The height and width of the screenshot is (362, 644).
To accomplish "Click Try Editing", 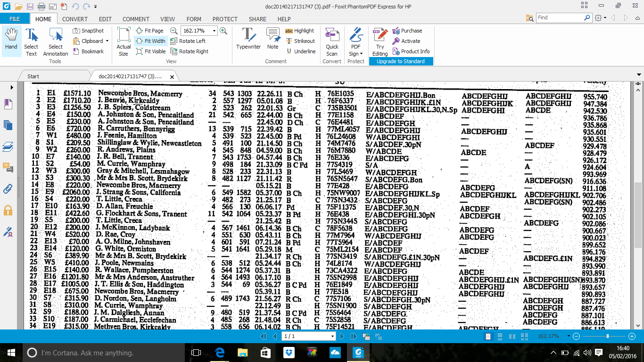I will coord(380,41).
